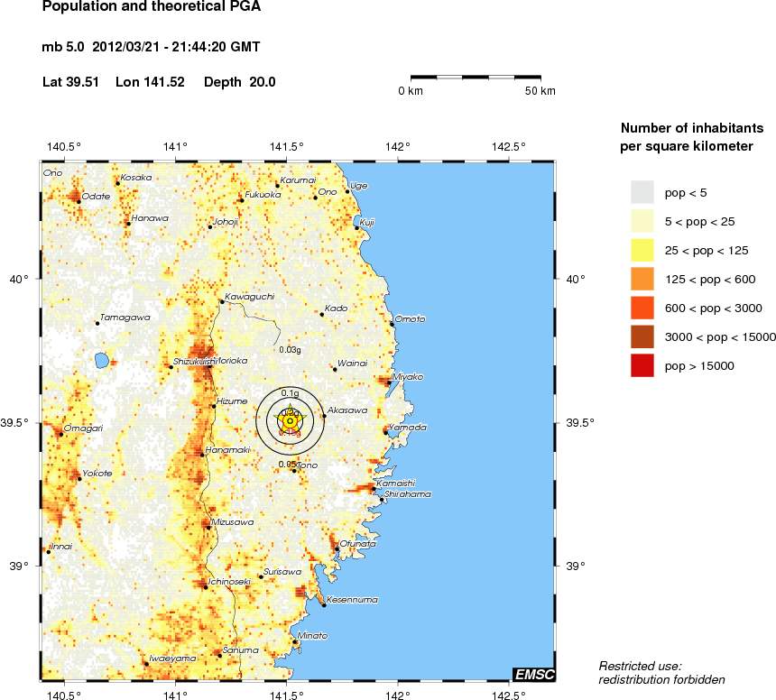Click the 'Lat 39.51' value

[70, 82]
